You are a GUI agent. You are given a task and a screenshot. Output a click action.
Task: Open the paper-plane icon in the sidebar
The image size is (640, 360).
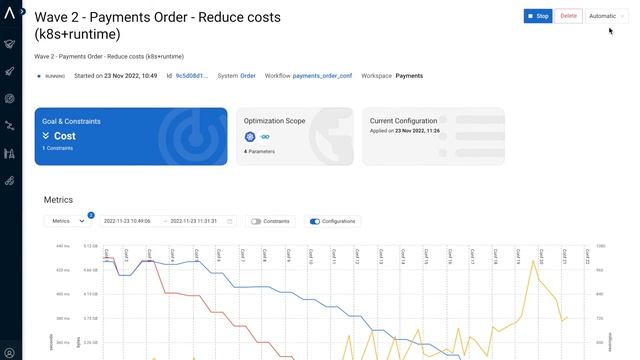pos(9,44)
